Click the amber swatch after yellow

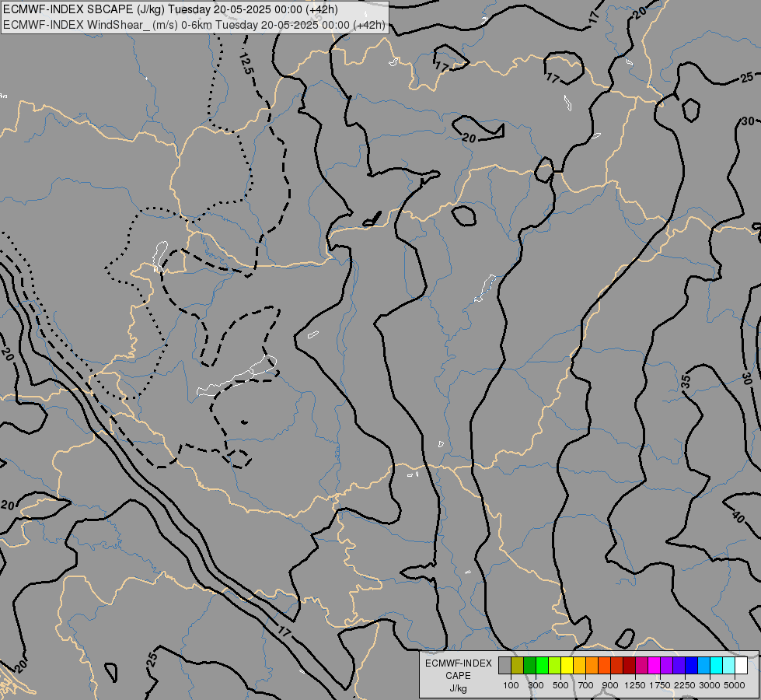point(579,666)
